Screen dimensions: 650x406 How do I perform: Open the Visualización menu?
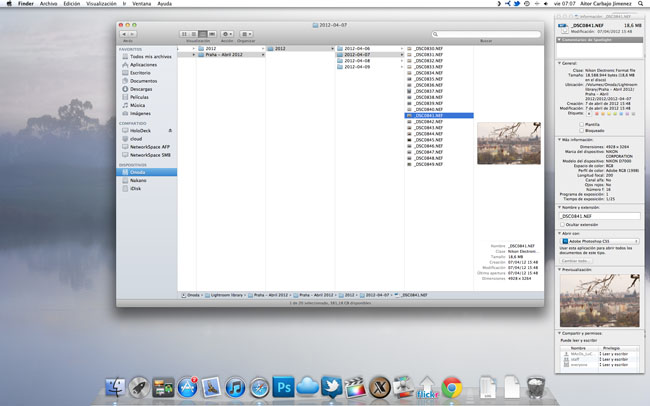click(x=102, y=4)
